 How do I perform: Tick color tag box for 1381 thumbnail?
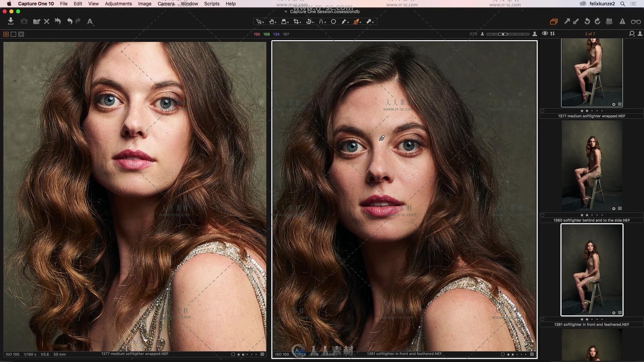542,319
